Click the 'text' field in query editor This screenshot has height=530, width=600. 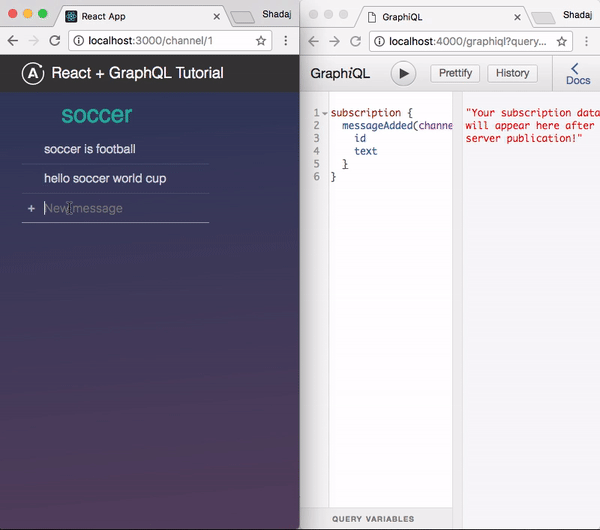click(365, 151)
